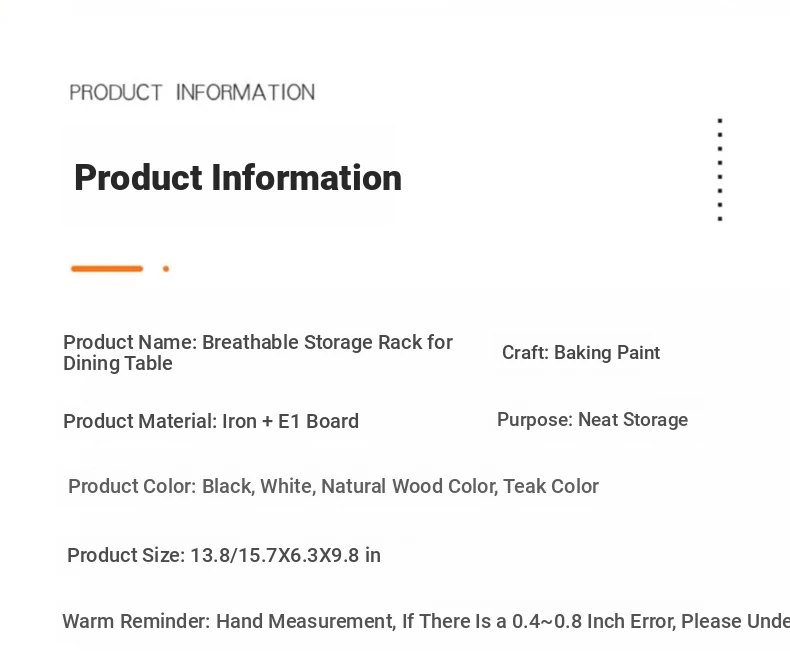
Task: Click the vertical dotted line icon
Action: 720,170
